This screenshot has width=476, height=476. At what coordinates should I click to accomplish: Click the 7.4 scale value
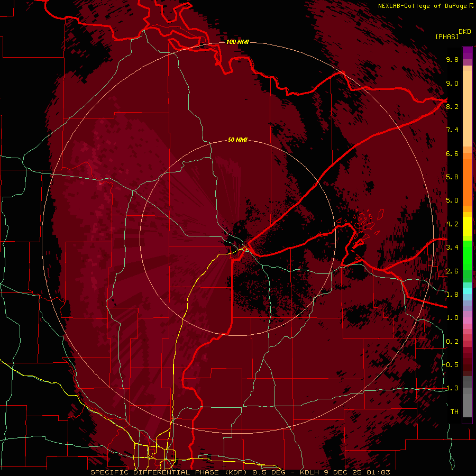452,130
